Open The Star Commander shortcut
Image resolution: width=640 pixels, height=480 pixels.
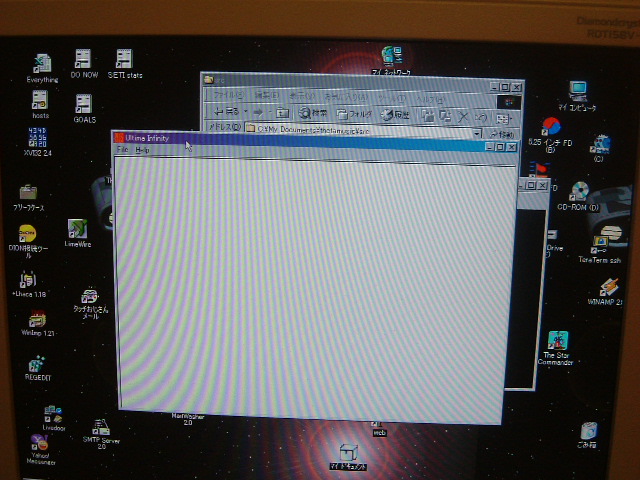click(x=557, y=342)
